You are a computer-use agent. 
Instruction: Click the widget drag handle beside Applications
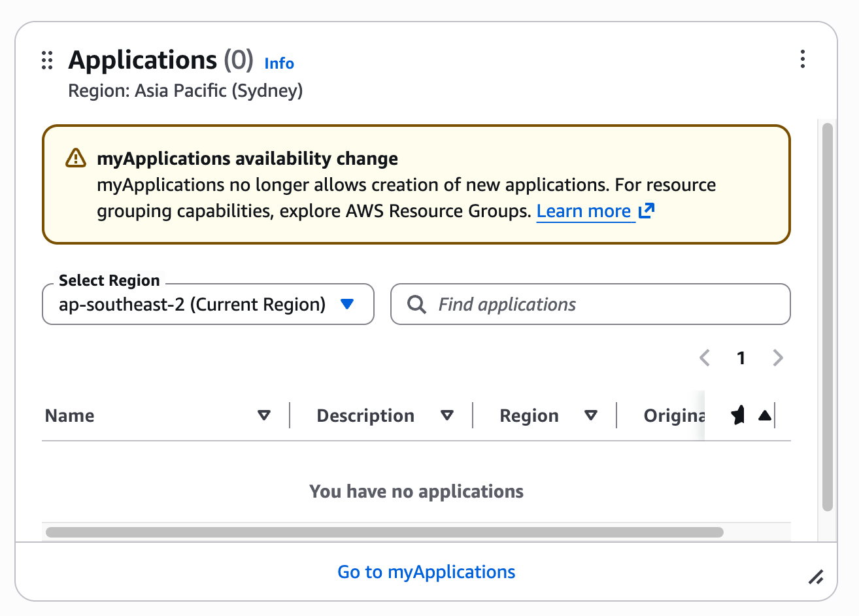pos(47,60)
